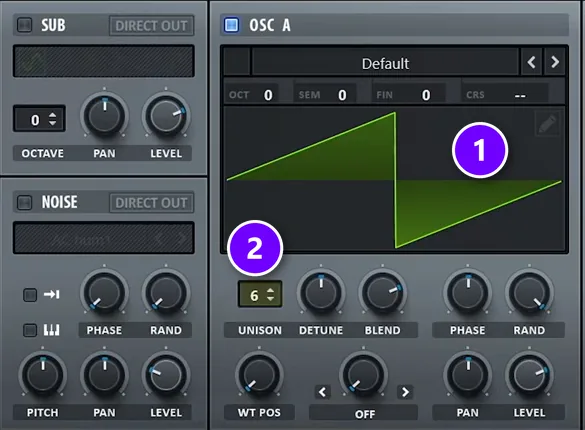Click the NOISE one-shot arrow icon
The width and height of the screenshot is (585, 430).
coord(51,295)
